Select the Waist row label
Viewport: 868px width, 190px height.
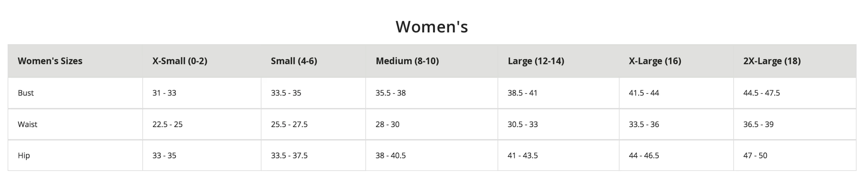(x=27, y=124)
